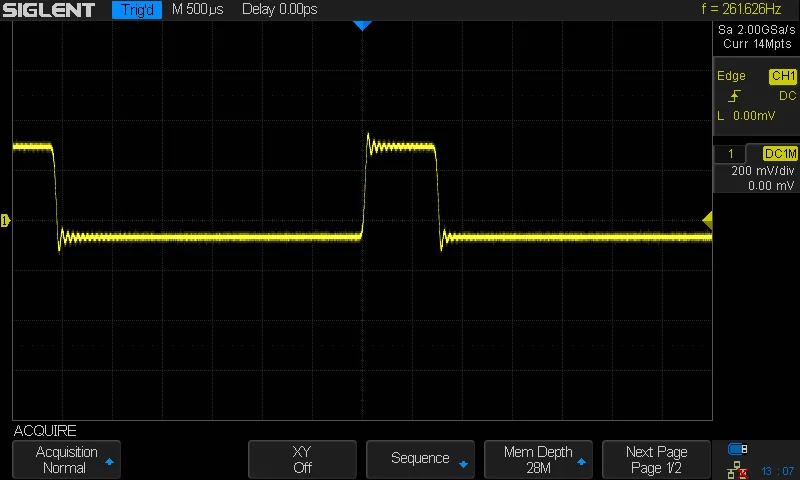Open the Acquisition Normal menu

click(x=66, y=460)
